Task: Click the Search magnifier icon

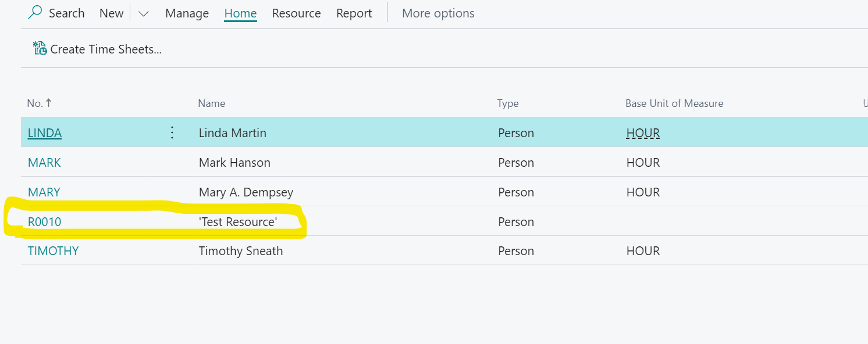Action: click(35, 13)
